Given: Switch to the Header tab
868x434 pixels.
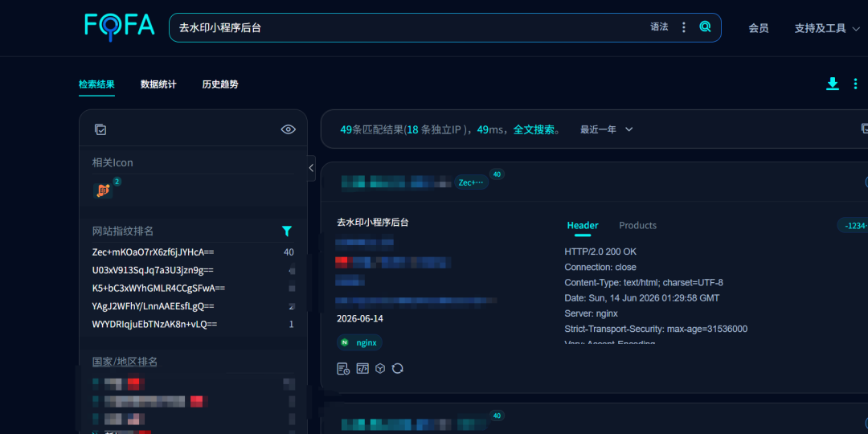Looking at the screenshot, I should point(583,225).
